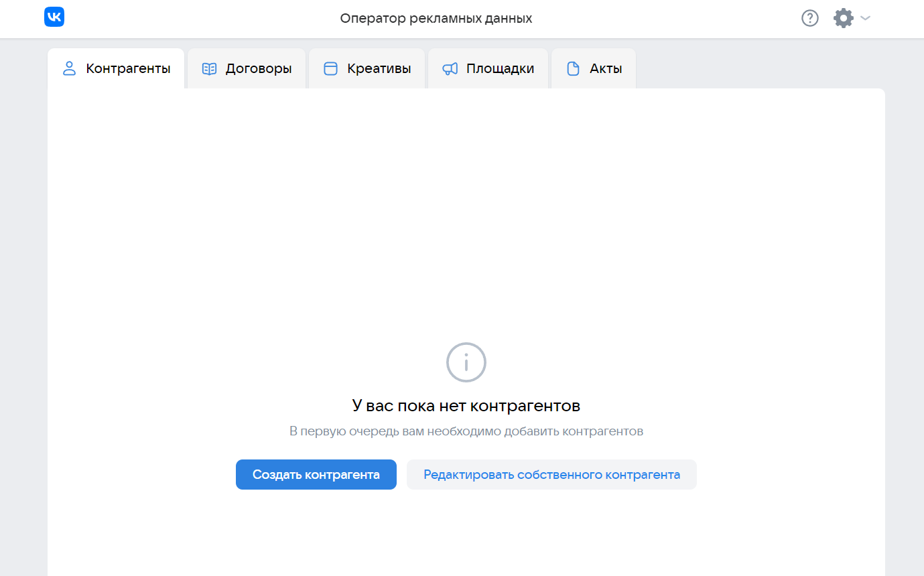This screenshot has width=924, height=576.
Task: Click the info circle icon above the empty-state message
Action: 466,362
